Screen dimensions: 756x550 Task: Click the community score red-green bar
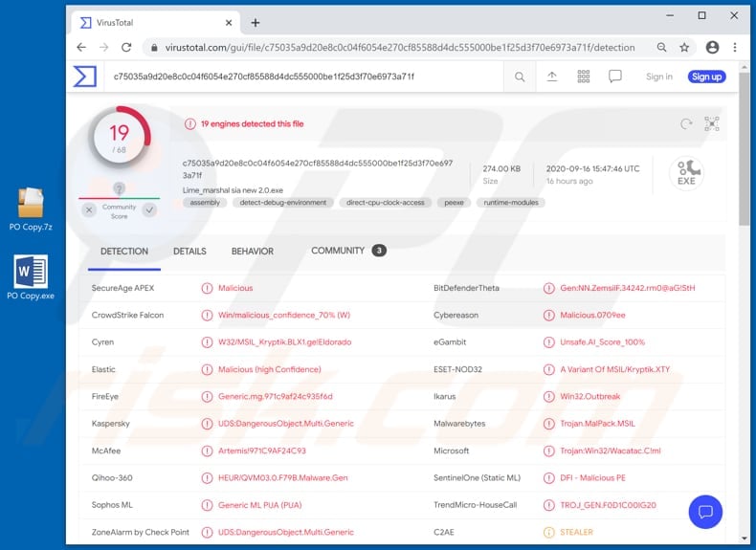[x=119, y=198]
